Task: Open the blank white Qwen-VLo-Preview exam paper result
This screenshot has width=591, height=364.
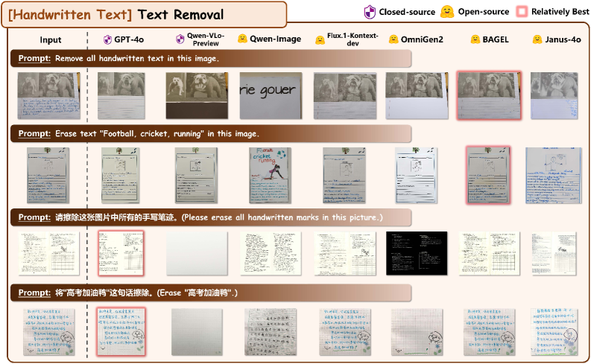Action: (x=197, y=253)
